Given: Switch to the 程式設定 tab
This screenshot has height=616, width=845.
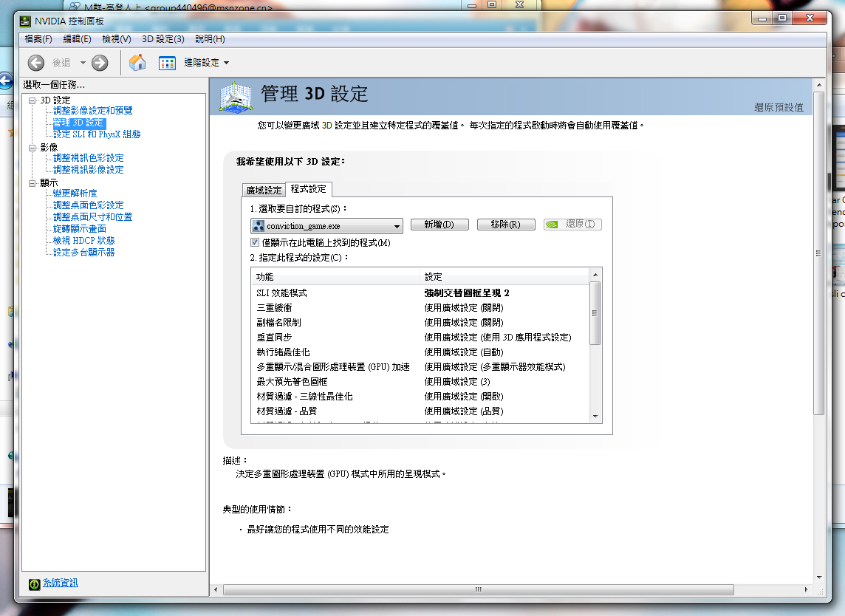Looking at the screenshot, I should click(x=309, y=189).
